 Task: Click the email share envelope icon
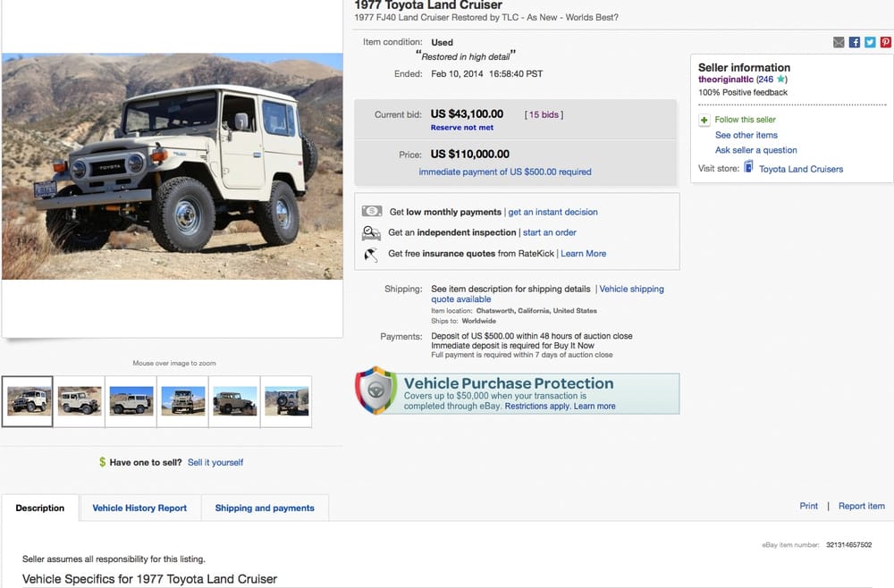[839, 42]
